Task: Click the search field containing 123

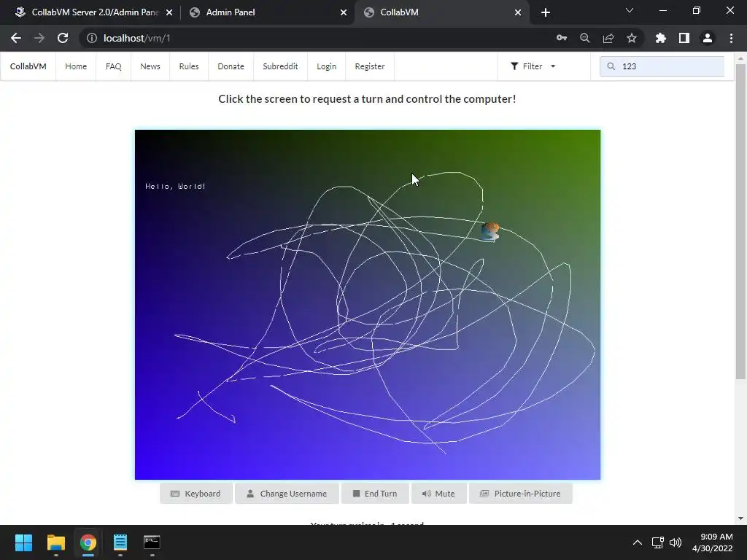Action: 662,66
